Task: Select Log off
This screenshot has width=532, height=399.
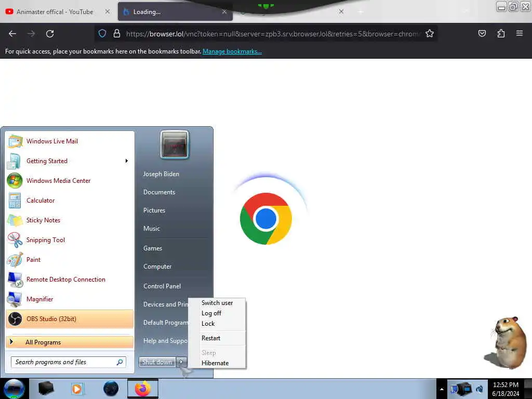Action: [217, 313]
